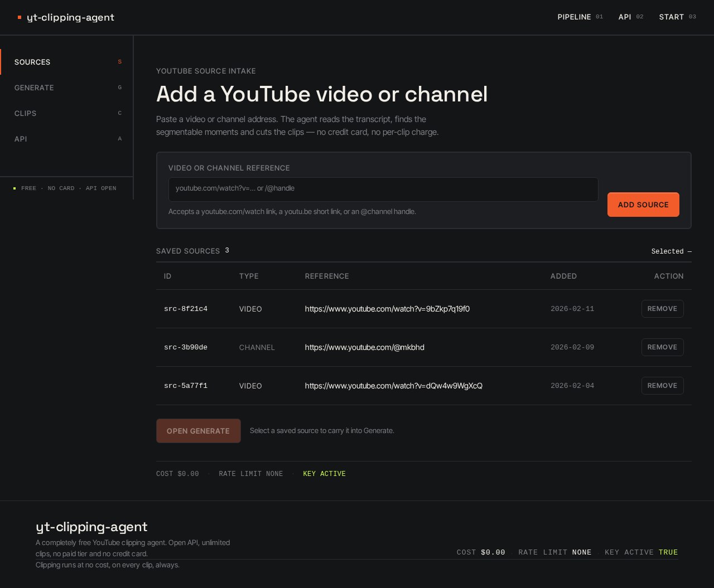Focus the video or channel reference field

click(x=383, y=189)
